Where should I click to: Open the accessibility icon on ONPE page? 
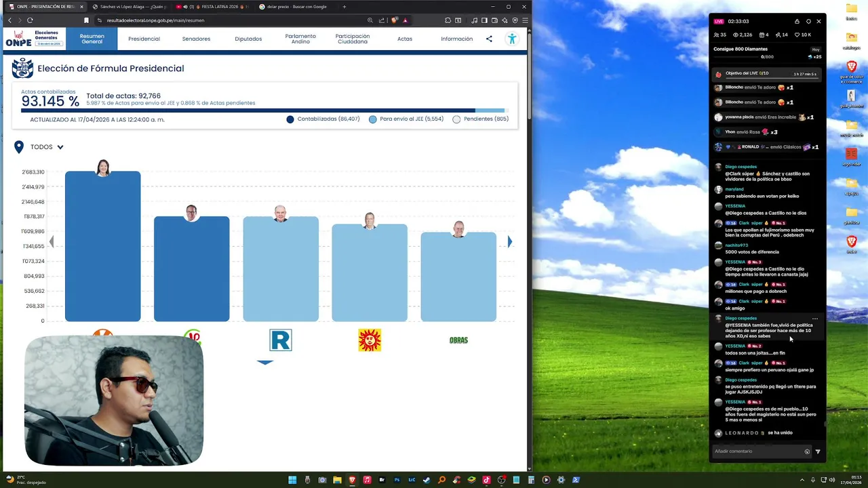[512, 39]
